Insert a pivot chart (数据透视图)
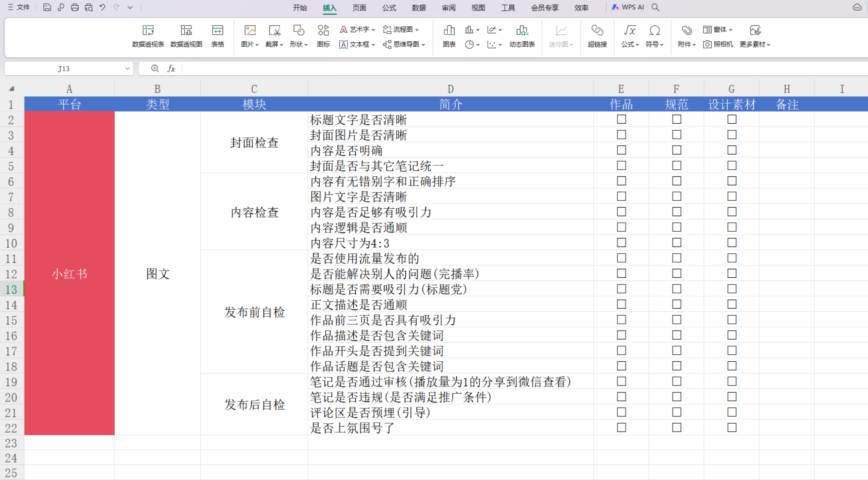This screenshot has height=480, width=868. (186, 36)
